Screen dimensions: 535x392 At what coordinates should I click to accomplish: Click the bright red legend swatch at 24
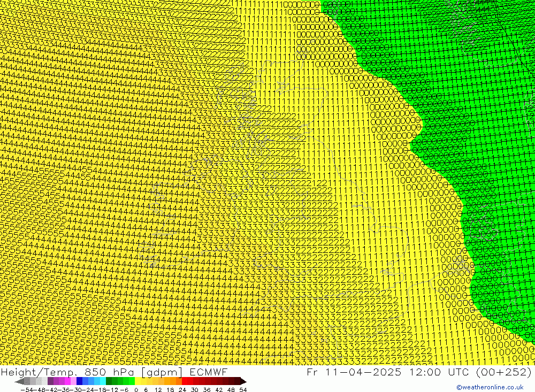coord(185,382)
